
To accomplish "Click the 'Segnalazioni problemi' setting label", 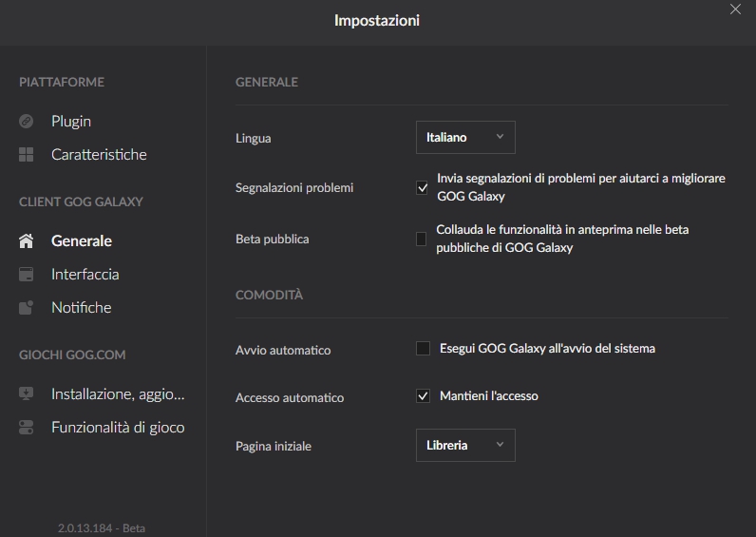I will pos(294,187).
